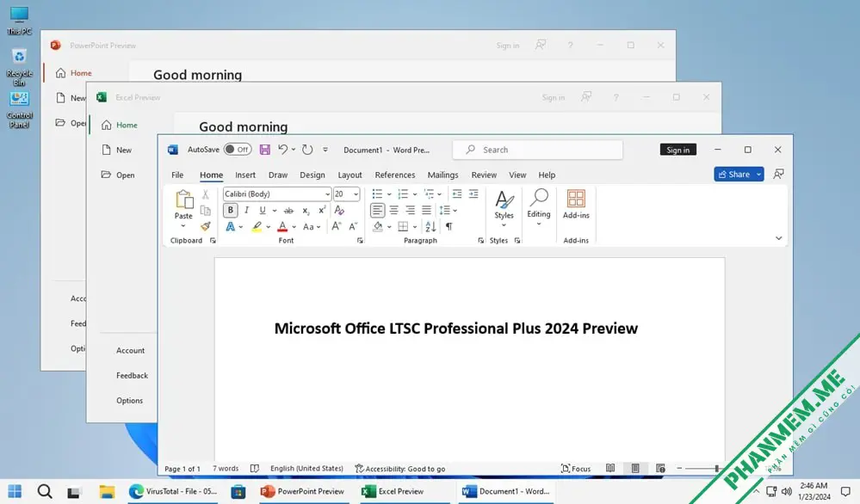Open the Share button dropdown arrow
This screenshot has height=504, width=860.
tap(758, 175)
